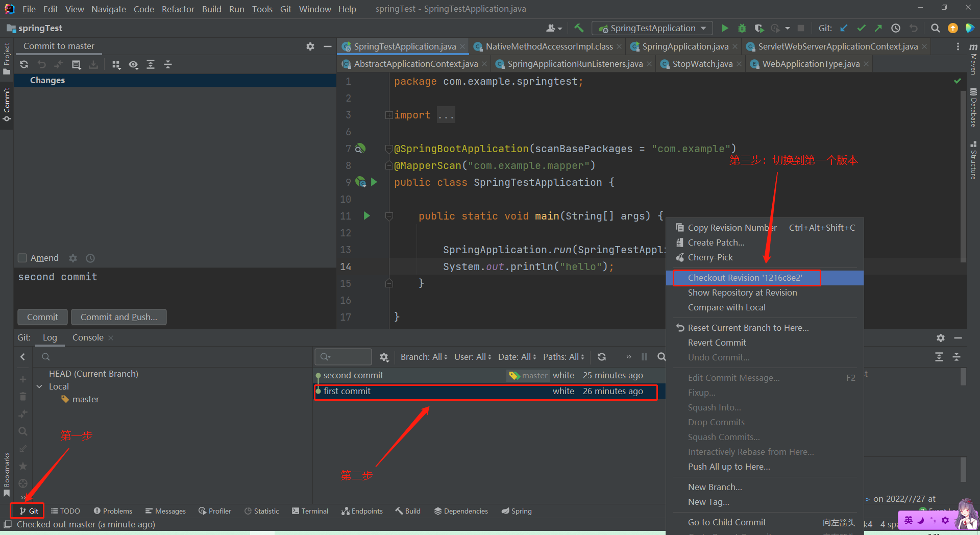Open the Problems tool window
The width and height of the screenshot is (980, 535).
click(x=113, y=511)
